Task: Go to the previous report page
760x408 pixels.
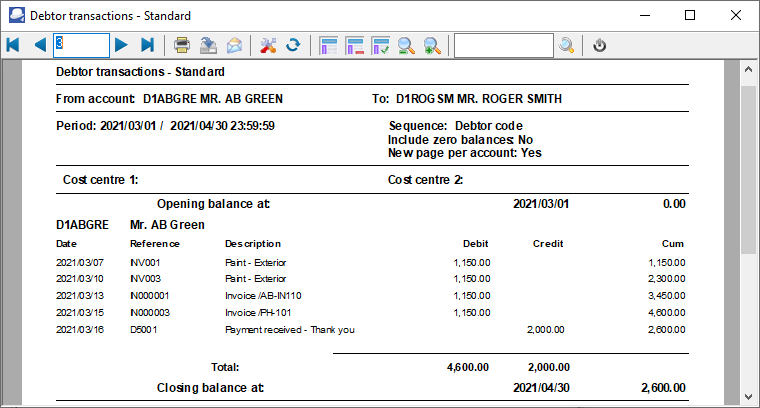Action: click(39, 45)
